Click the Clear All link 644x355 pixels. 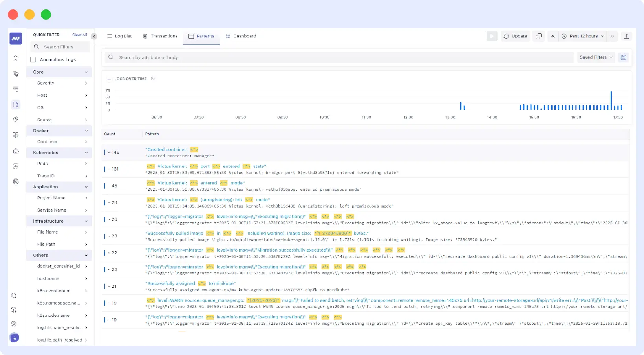[79, 35]
